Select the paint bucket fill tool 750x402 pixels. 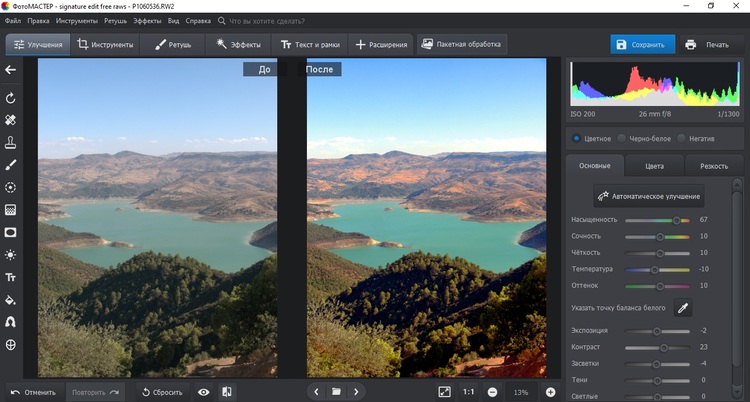[x=11, y=300]
